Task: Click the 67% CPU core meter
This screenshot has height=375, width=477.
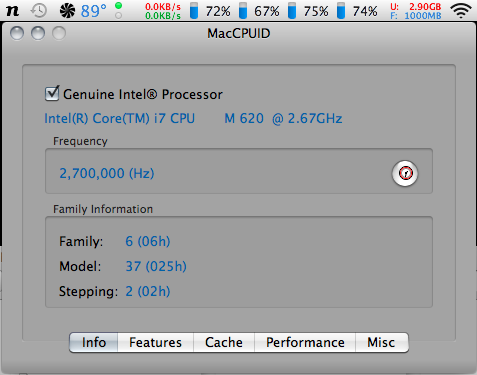Action: click(259, 11)
